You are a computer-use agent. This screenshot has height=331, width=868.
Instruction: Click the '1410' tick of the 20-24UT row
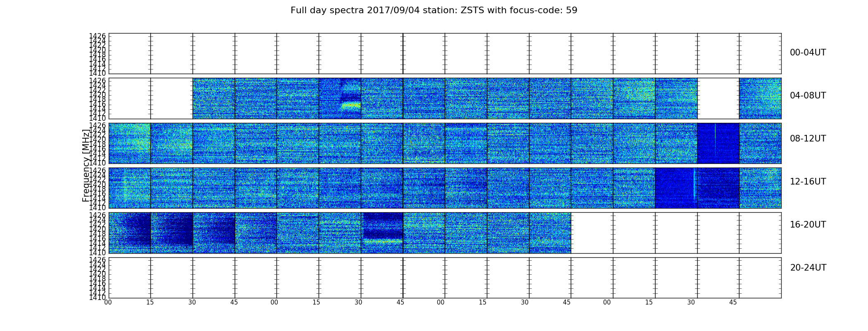tap(98, 297)
